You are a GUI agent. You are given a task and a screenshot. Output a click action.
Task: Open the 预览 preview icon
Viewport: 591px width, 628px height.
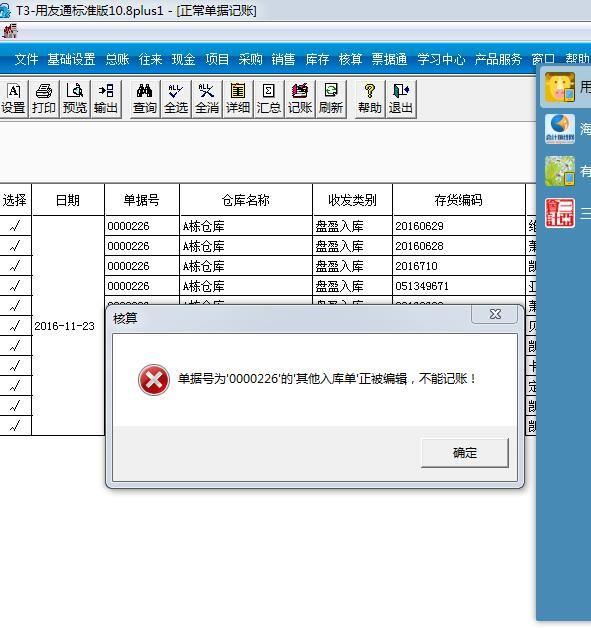click(74, 99)
